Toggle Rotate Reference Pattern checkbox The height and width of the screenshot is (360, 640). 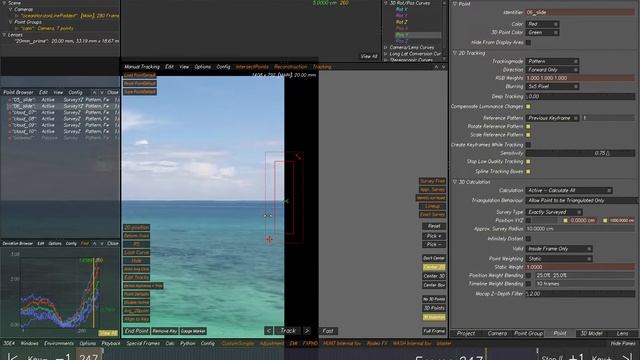tap(528, 127)
